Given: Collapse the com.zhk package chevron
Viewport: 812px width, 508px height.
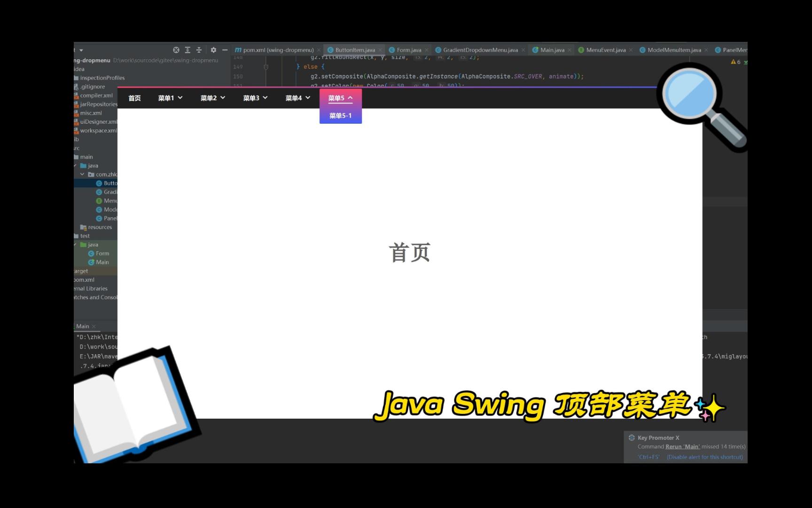Looking at the screenshot, I should [x=82, y=174].
